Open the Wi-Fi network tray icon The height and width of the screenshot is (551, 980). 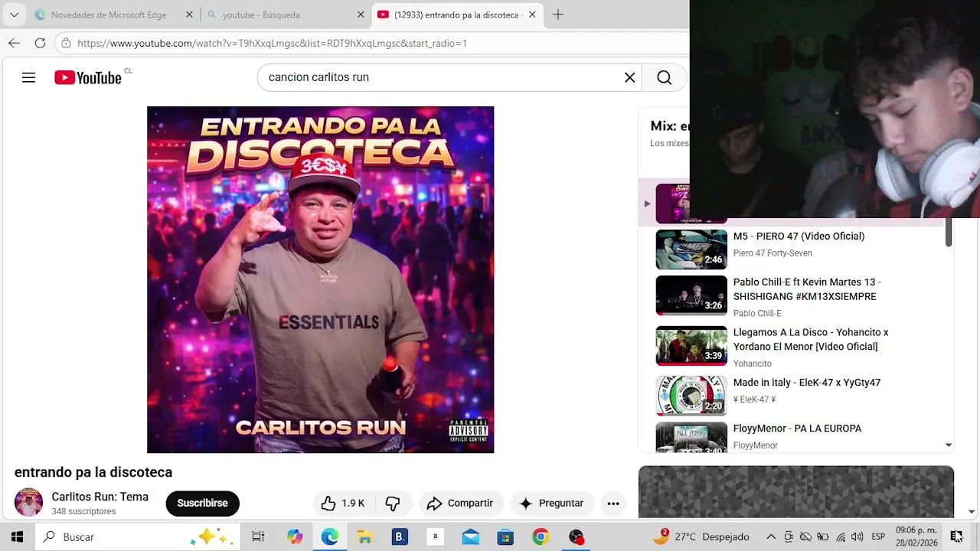[x=840, y=537]
